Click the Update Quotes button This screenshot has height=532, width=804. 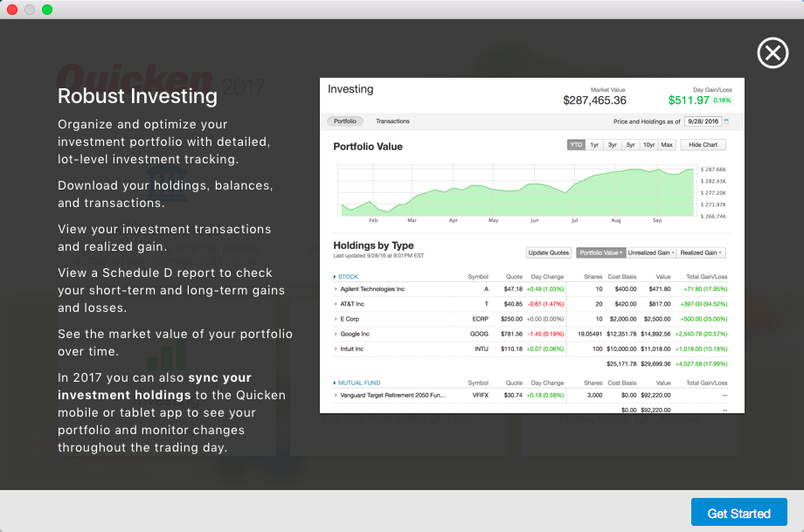[549, 252]
